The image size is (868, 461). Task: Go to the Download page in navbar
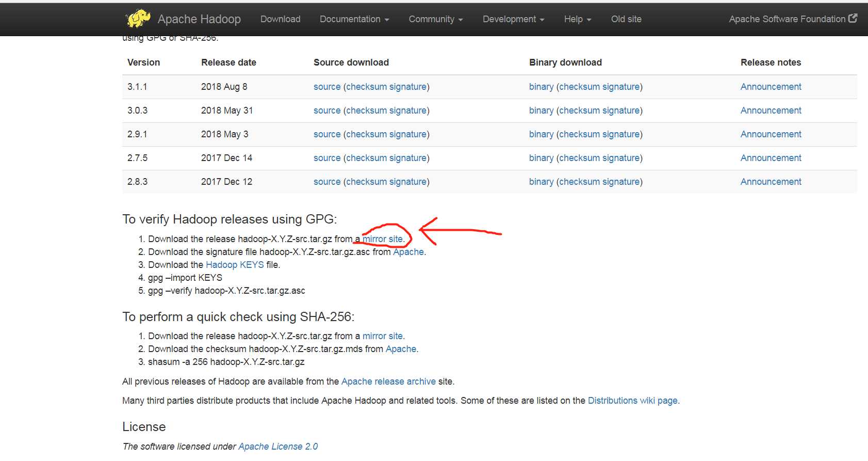click(x=281, y=19)
